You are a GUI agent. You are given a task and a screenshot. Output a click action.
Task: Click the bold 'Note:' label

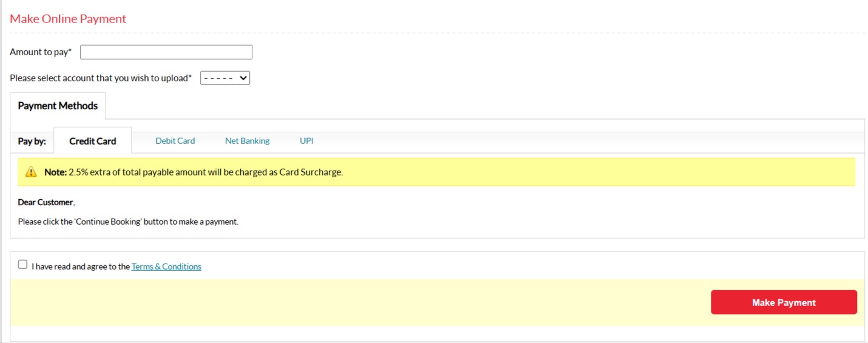click(x=55, y=172)
